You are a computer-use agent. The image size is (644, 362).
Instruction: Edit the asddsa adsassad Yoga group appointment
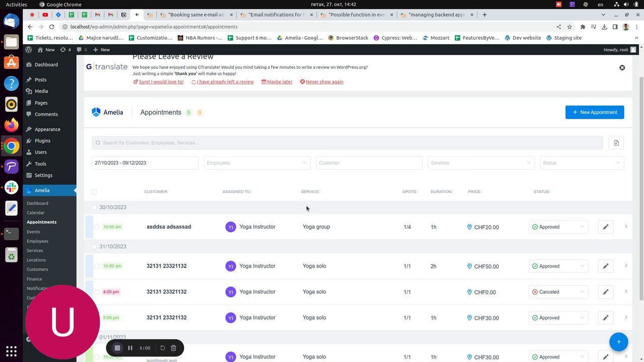(x=606, y=227)
